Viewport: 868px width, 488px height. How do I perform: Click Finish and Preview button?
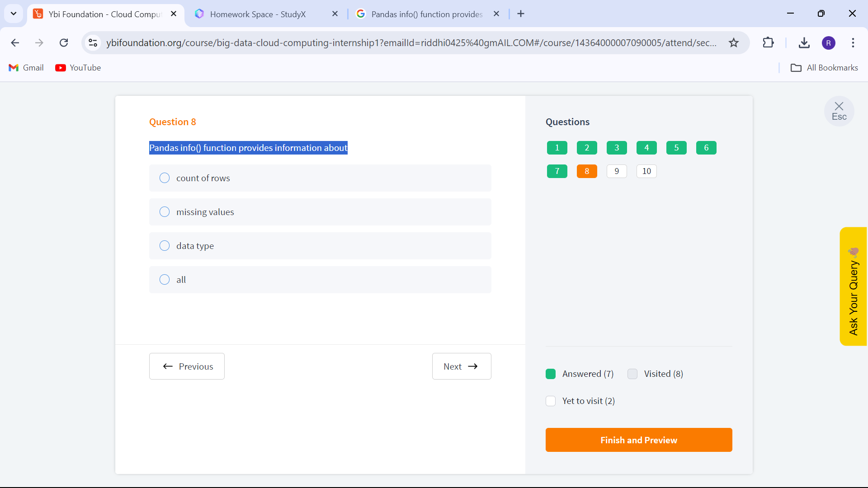tap(639, 440)
